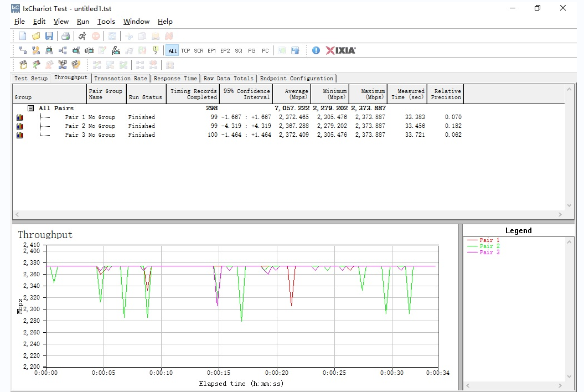
Task: Start the test with the running man icon
Action: [82, 36]
